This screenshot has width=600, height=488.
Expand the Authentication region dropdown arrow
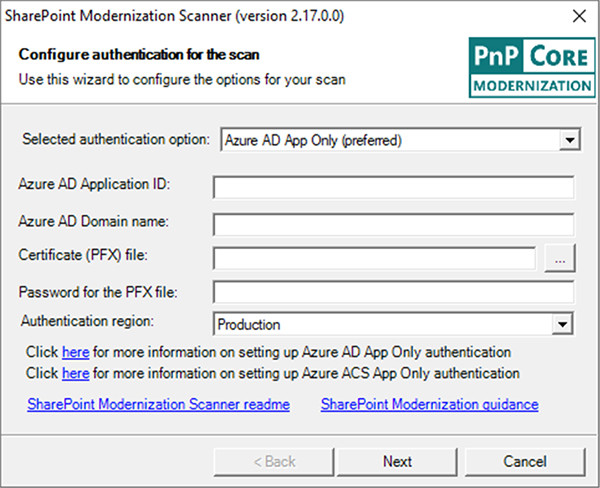[x=562, y=324]
